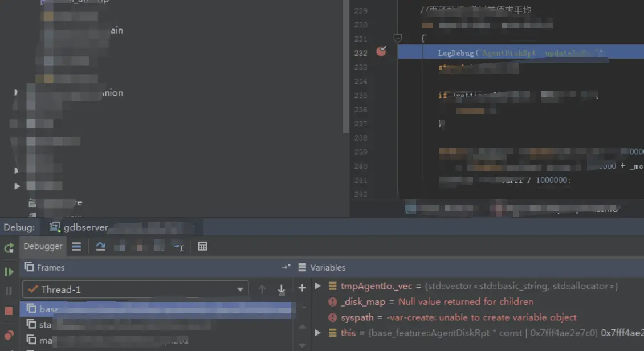This screenshot has width=644, height=351.
Task: Click the Pause Program icon
Action: pos(9,291)
